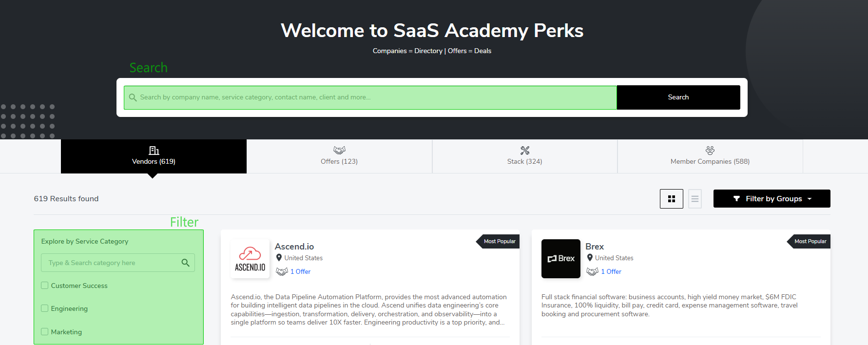This screenshot has width=868, height=345.
Task: Expand the Filter by Groups dropdown
Action: pos(772,199)
